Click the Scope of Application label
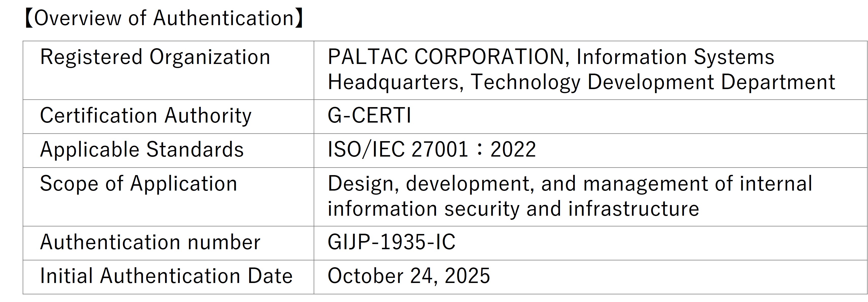 pos(138,184)
